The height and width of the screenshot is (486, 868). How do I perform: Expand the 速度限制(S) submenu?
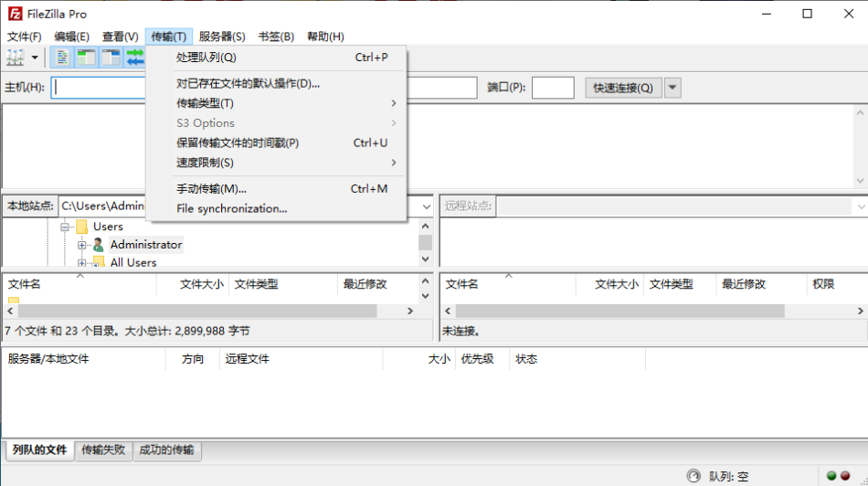point(277,163)
